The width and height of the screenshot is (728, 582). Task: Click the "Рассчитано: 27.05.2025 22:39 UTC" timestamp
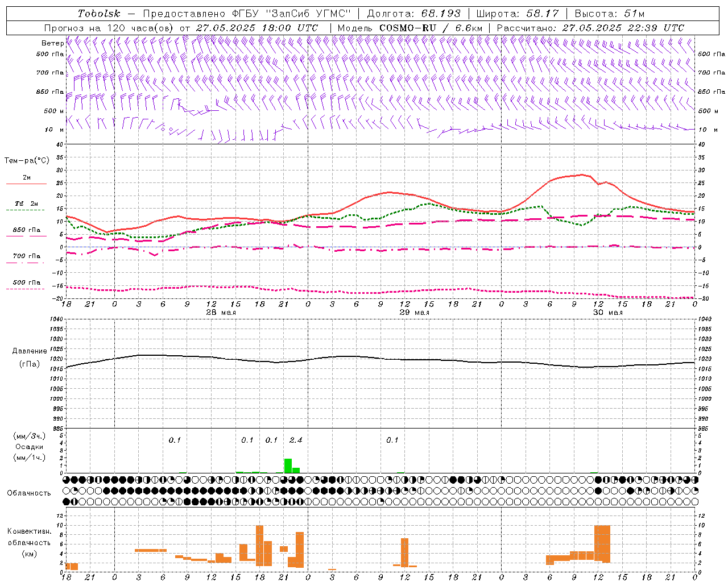coord(590,28)
